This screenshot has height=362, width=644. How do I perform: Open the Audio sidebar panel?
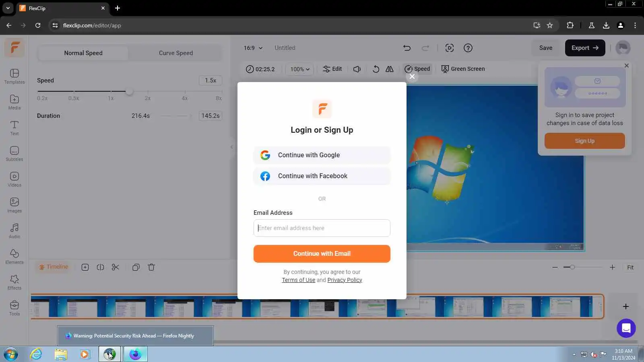tap(14, 230)
